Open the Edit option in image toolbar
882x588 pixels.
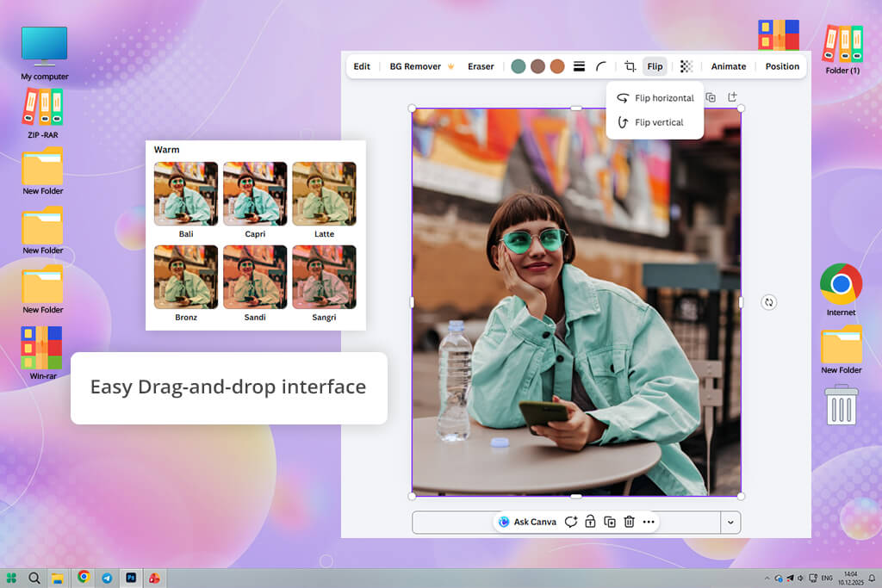(362, 66)
